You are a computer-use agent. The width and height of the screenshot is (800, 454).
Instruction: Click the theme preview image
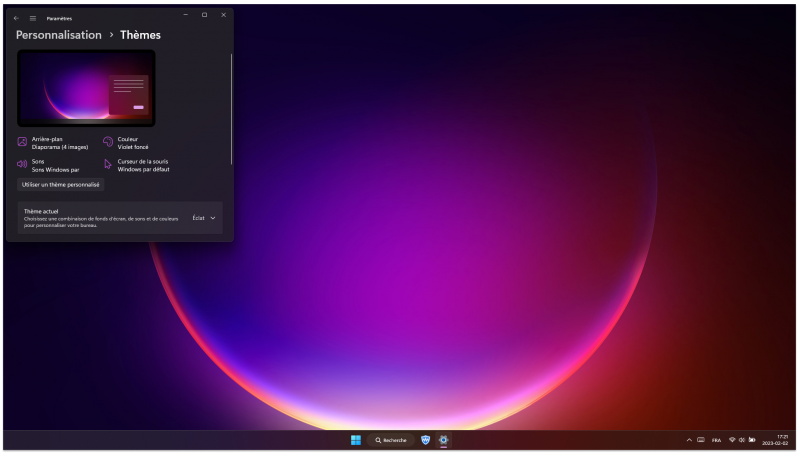[x=86, y=88]
